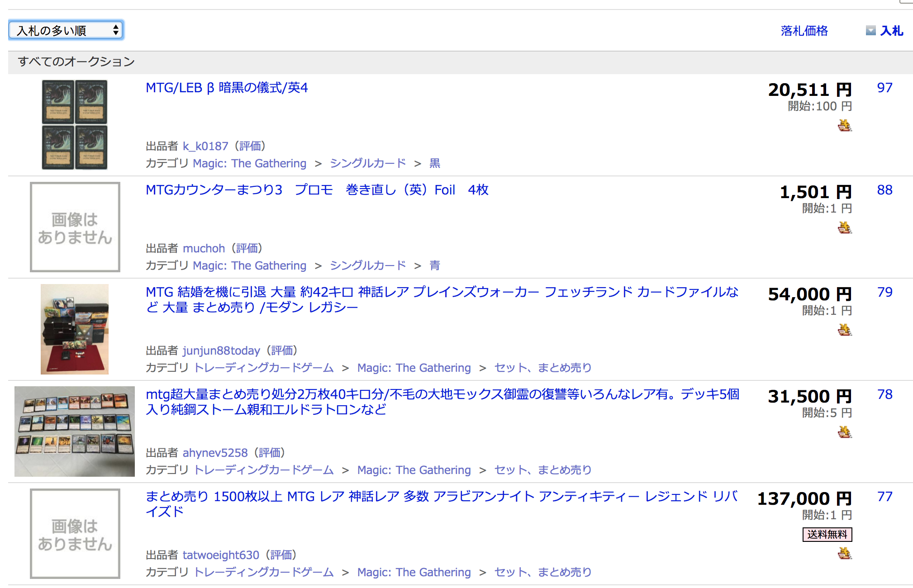This screenshot has width=913, height=588.
Task: Click auction icon under 137,000 円 price
Action: [844, 553]
